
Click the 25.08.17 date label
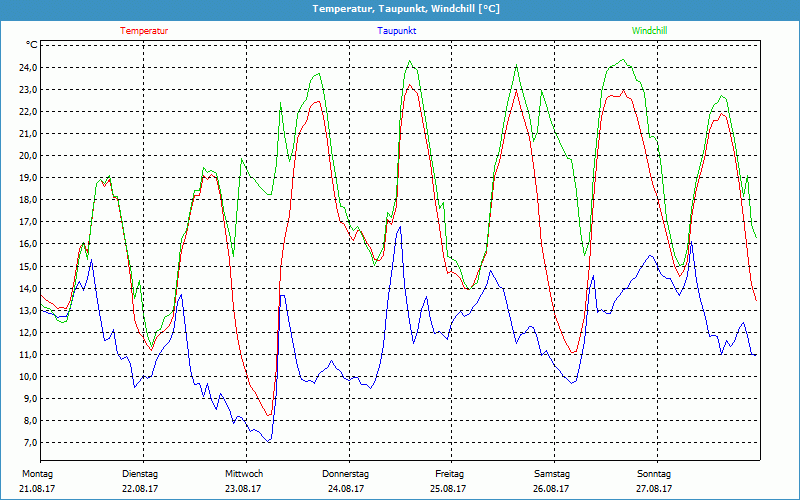[x=448, y=489]
